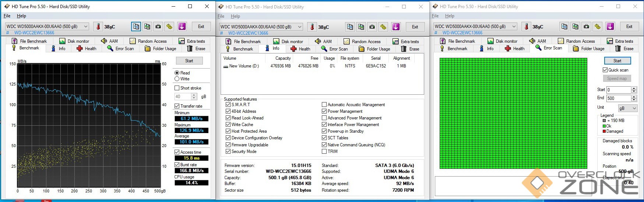This screenshot has width=644, height=202.
Task: Click the yellow options icon in right window
Action: click(598, 27)
